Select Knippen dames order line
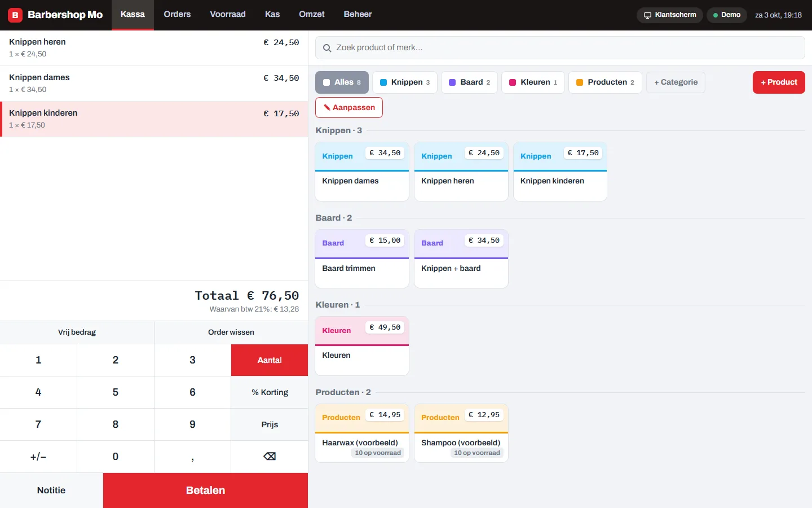 [154, 84]
